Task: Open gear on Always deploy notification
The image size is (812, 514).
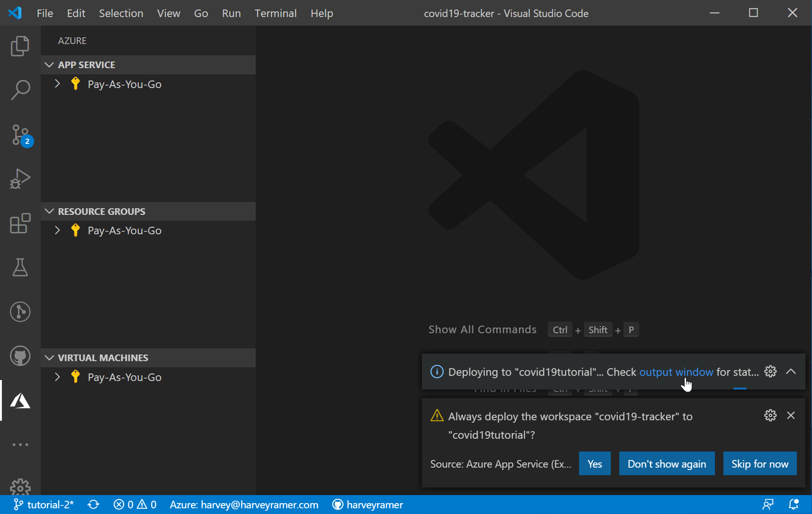Action: click(770, 416)
